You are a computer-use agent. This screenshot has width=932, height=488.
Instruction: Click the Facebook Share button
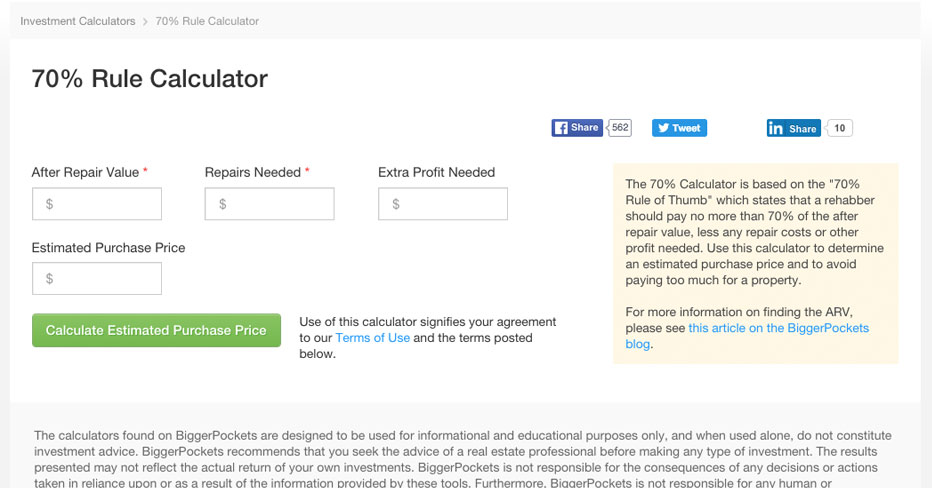pos(577,128)
